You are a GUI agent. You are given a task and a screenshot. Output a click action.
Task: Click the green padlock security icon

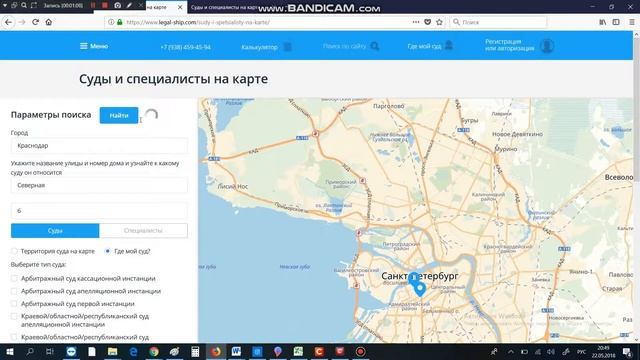pos(120,22)
